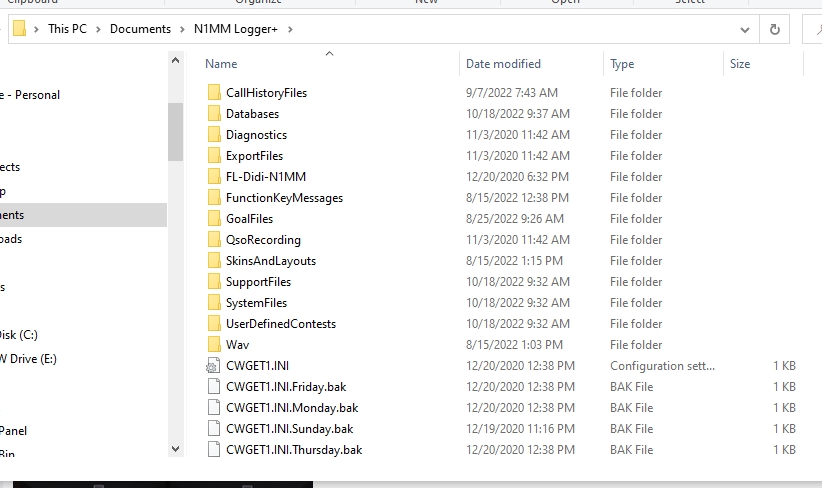Select the Drive (E:) in sidebar
The width and height of the screenshot is (822, 488).
click(28, 359)
